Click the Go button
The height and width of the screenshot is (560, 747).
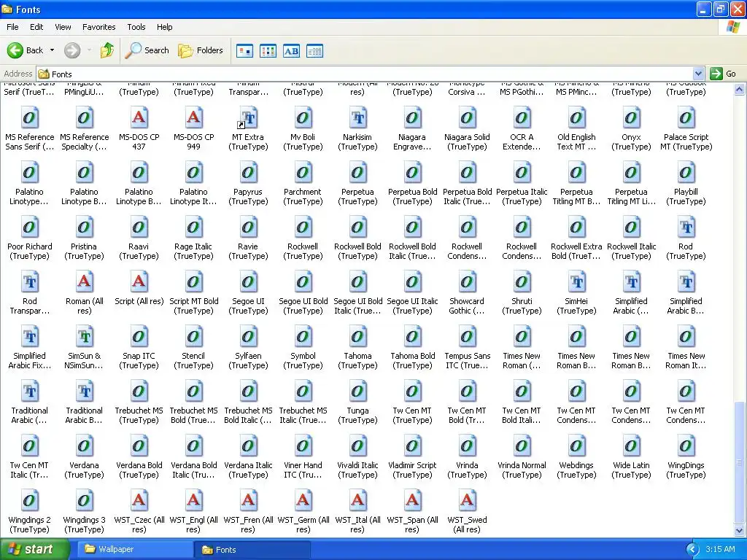coord(723,74)
